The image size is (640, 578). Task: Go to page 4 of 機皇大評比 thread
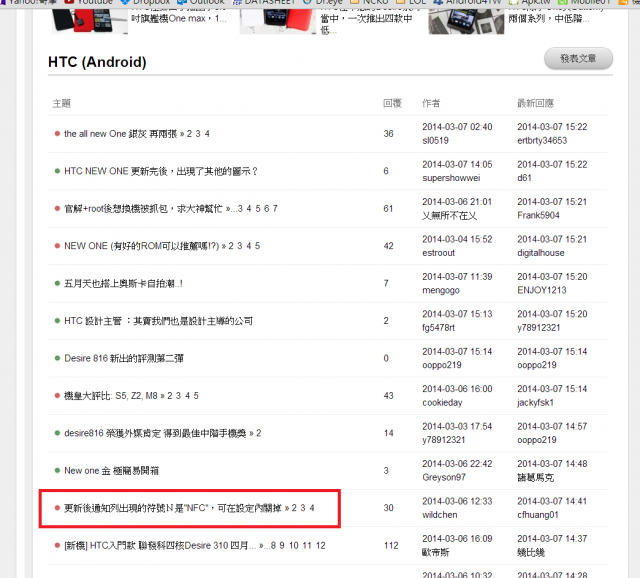tap(187, 396)
